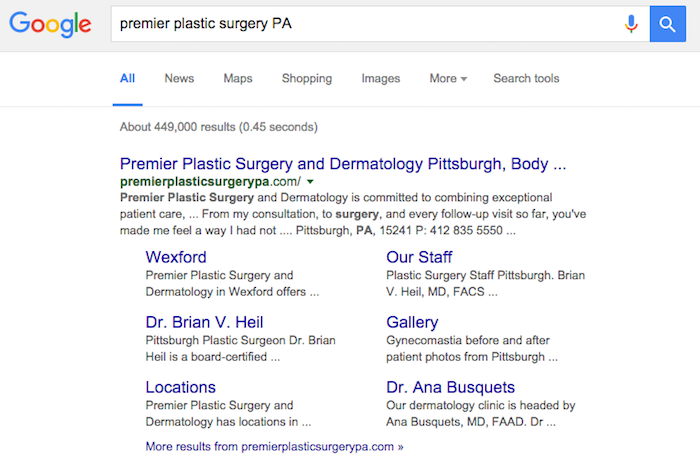Click inside the search query field
The height and width of the screenshot is (468, 700).
coord(360,24)
